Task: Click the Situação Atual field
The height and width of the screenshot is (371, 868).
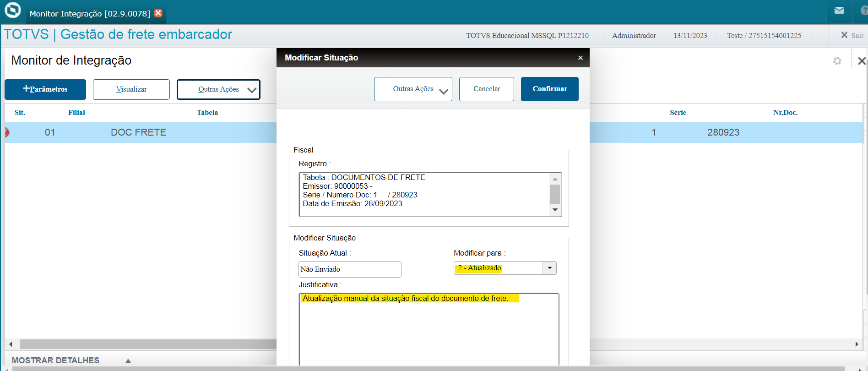Action: click(349, 269)
